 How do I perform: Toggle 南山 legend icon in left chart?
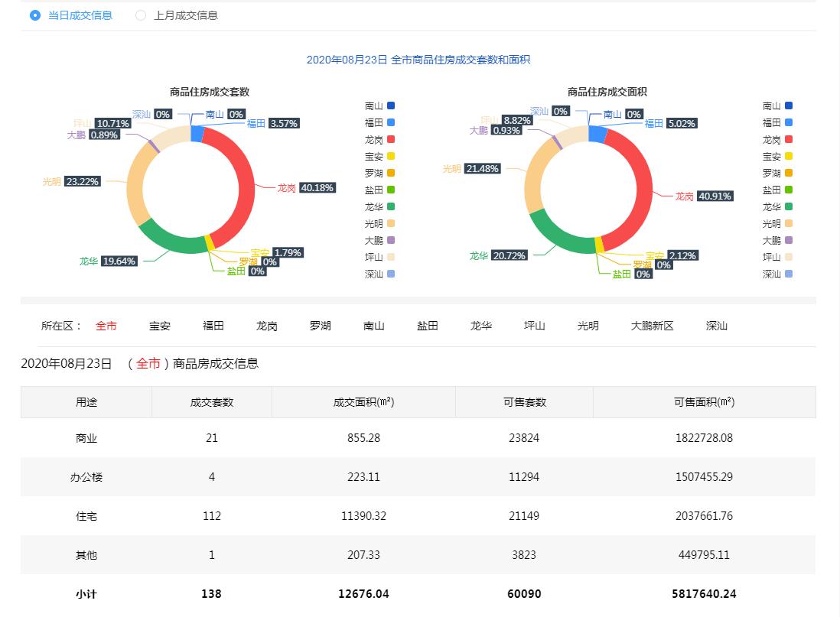(391, 106)
